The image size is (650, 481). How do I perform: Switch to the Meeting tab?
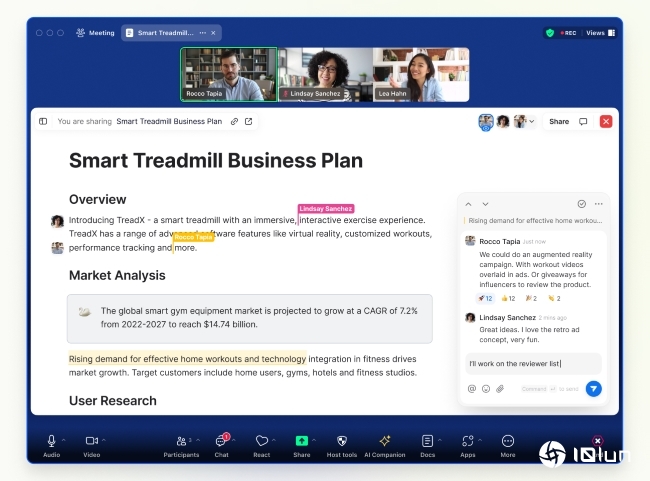tap(95, 33)
